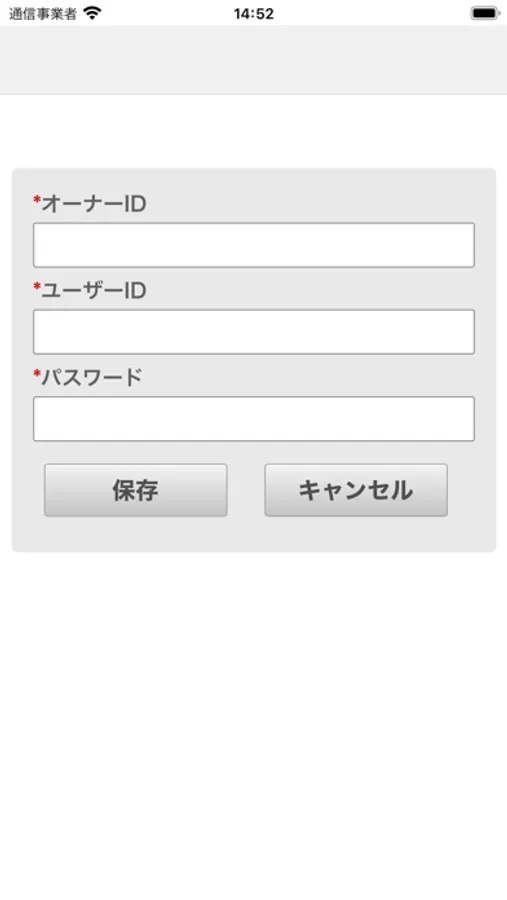This screenshot has width=507, height=900.
Task: Focus the ユーザーID input field
Action: (x=254, y=332)
